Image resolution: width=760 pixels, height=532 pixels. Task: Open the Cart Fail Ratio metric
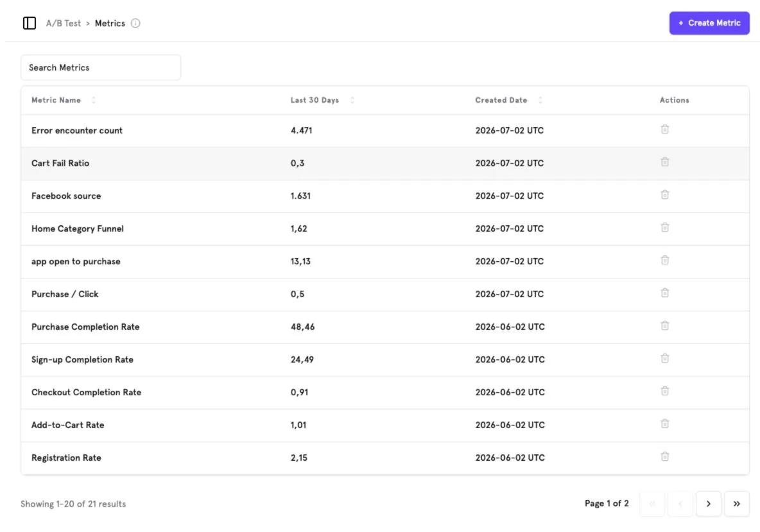(60, 163)
